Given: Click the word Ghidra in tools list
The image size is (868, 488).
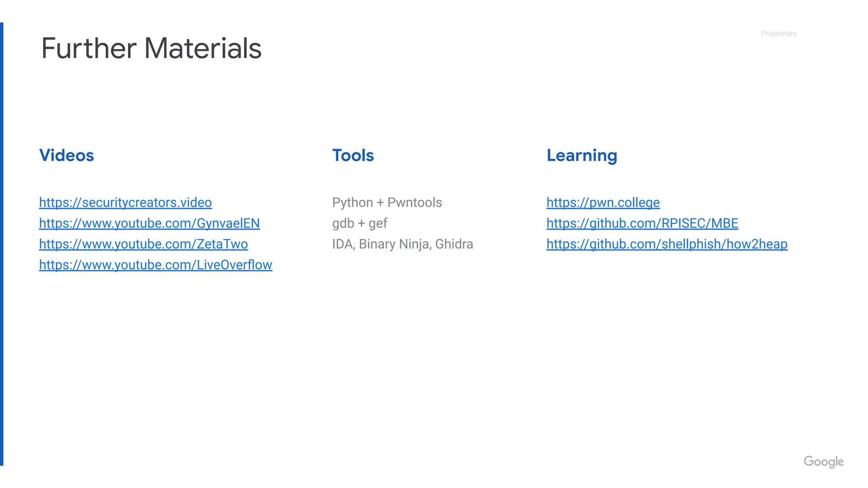Looking at the screenshot, I should tap(454, 244).
